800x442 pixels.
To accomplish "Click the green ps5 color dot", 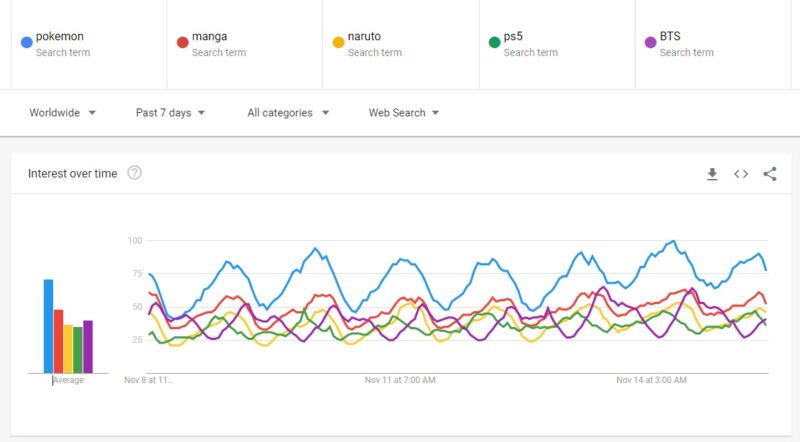I will pyautogui.click(x=494, y=42).
